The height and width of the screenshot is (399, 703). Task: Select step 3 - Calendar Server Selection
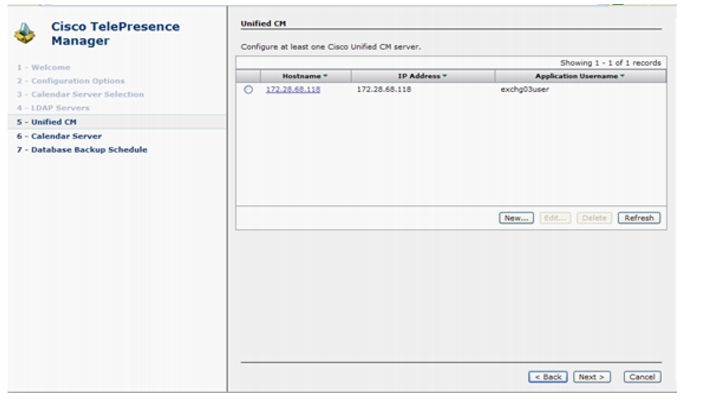(x=80, y=94)
